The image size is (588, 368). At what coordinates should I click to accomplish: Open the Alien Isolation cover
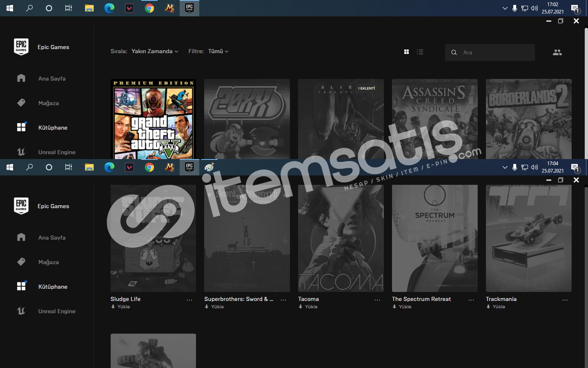[341, 119]
